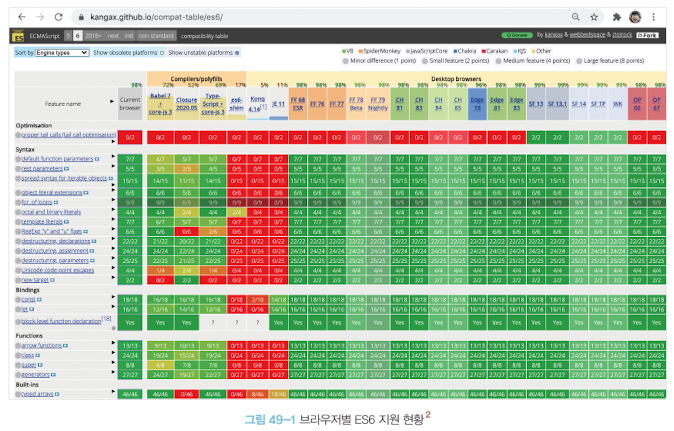The height and width of the screenshot is (431, 674).
Task: Uncheck Show unstable platforms checkbox
Action: 237,53
